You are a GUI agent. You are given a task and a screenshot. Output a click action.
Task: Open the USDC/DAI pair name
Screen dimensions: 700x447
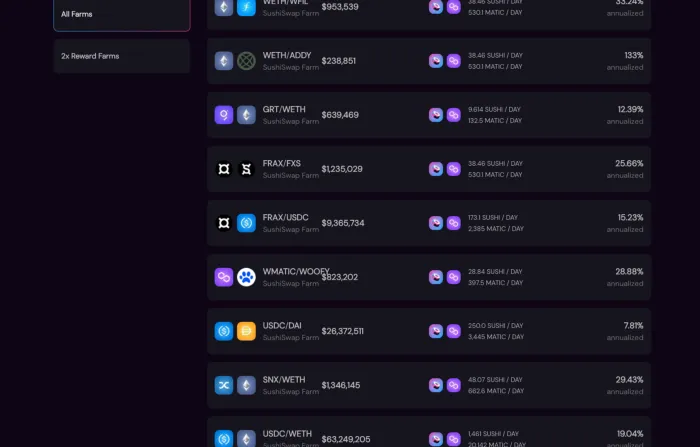point(282,326)
